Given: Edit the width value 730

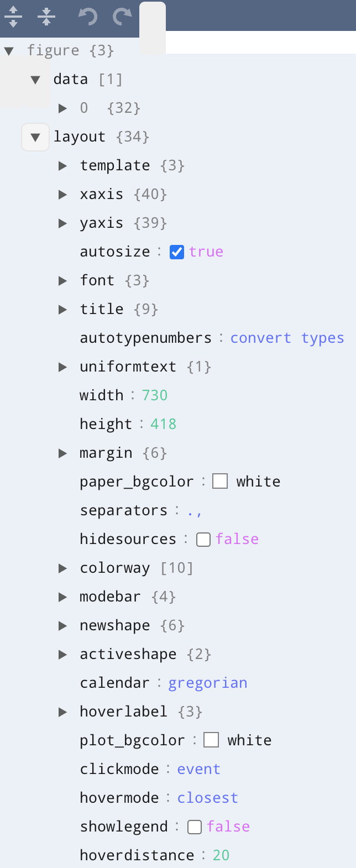Looking at the screenshot, I should [155, 395].
